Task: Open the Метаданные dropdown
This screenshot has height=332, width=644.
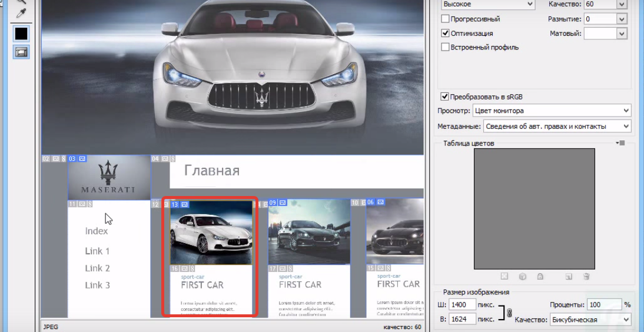Action: (x=556, y=126)
